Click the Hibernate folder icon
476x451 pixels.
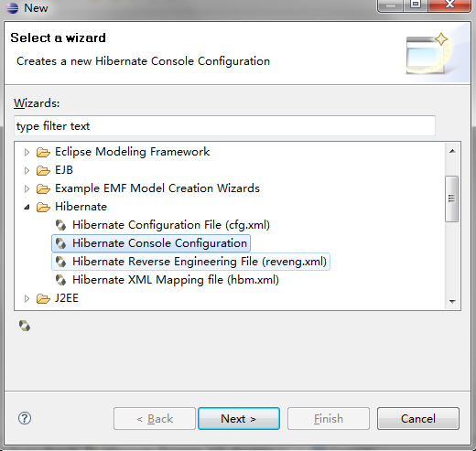43,207
